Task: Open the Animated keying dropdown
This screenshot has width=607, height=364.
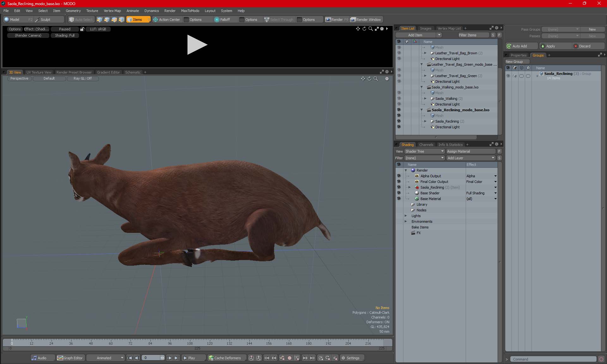Action: point(106,358)
